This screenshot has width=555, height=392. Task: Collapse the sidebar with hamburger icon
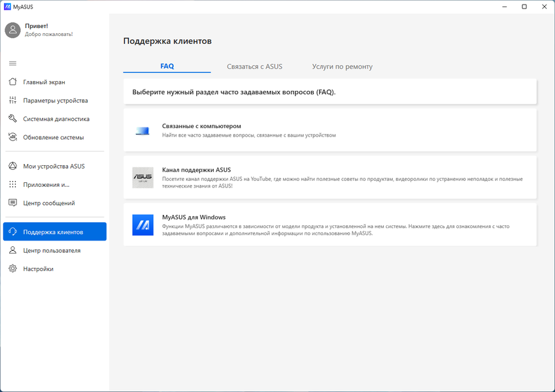(x=12, y=63)
